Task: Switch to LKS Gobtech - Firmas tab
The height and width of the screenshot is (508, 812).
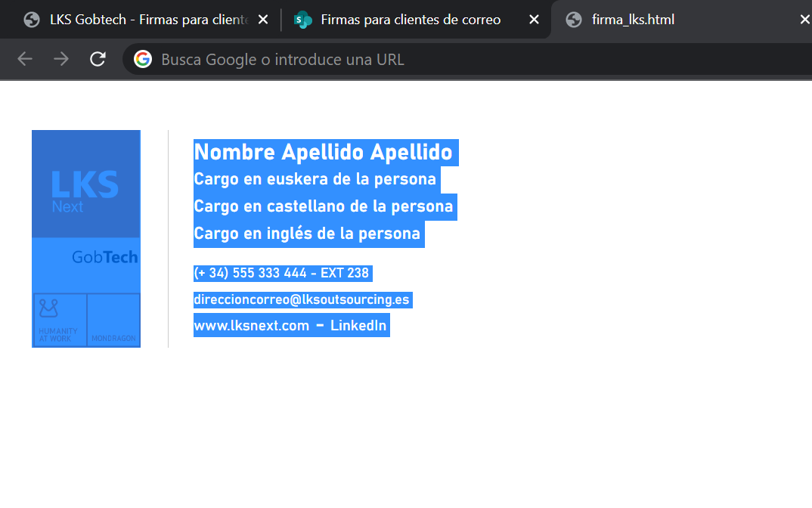Action: coord(149,20)
